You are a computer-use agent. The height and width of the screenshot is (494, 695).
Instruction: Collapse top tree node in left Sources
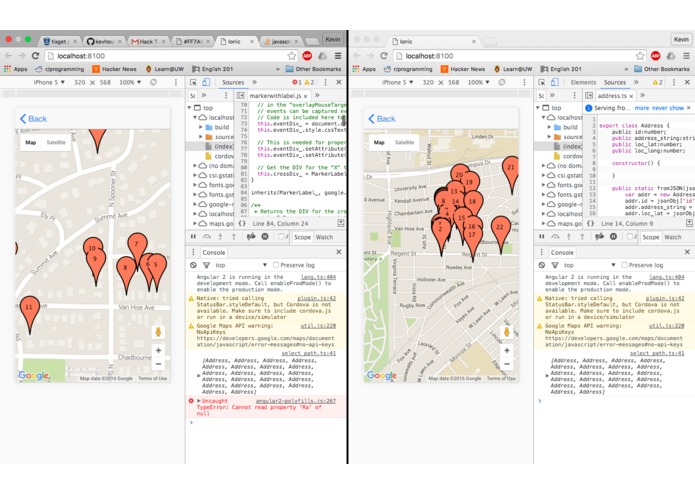(189, 108)
